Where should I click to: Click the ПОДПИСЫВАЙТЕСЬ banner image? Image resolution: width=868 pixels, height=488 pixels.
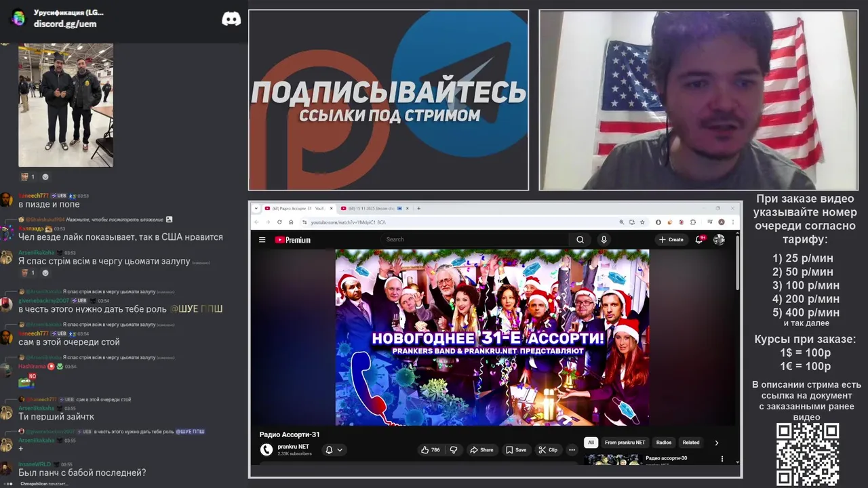click(389, 100)
